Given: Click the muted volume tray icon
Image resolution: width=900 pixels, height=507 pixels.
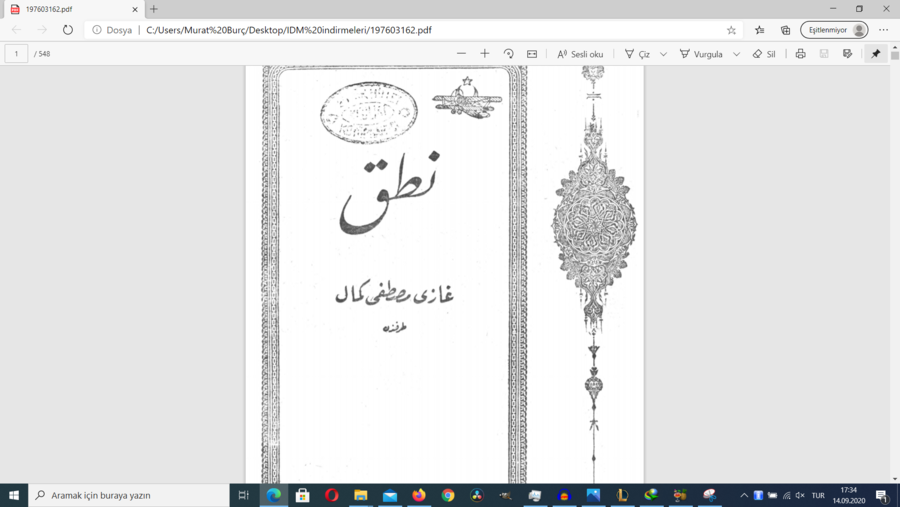Looking at the screenshot, I should pyautogui.click(x=800, y=495).
